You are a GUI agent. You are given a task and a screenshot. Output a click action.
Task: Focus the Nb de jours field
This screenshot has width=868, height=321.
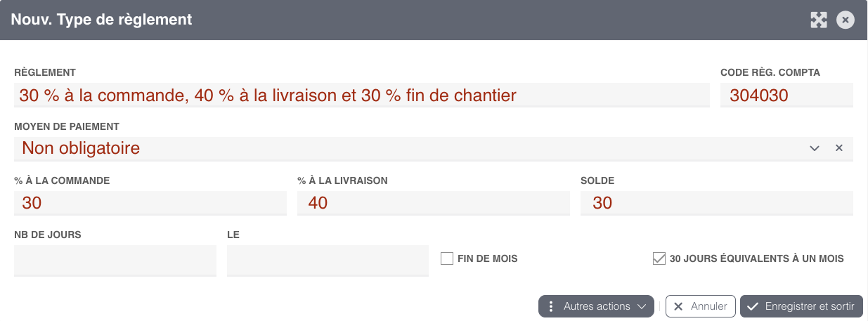tap(115, 261)
